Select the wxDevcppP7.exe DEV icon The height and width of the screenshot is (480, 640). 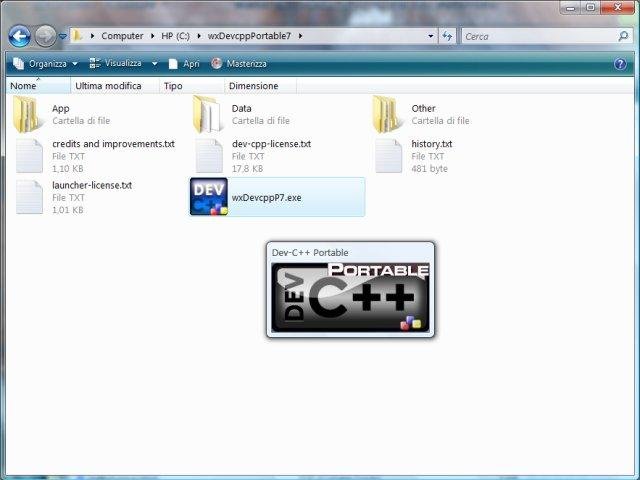pos(209,197)
